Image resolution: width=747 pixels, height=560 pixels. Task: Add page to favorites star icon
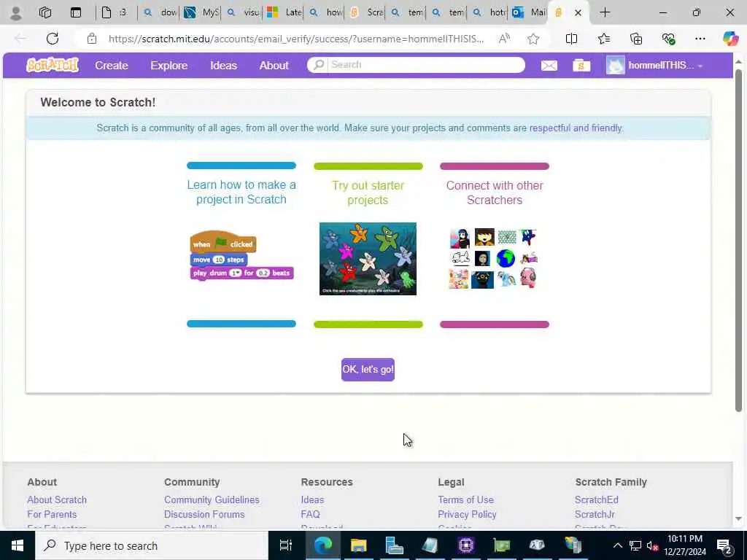tap(533, 39)
